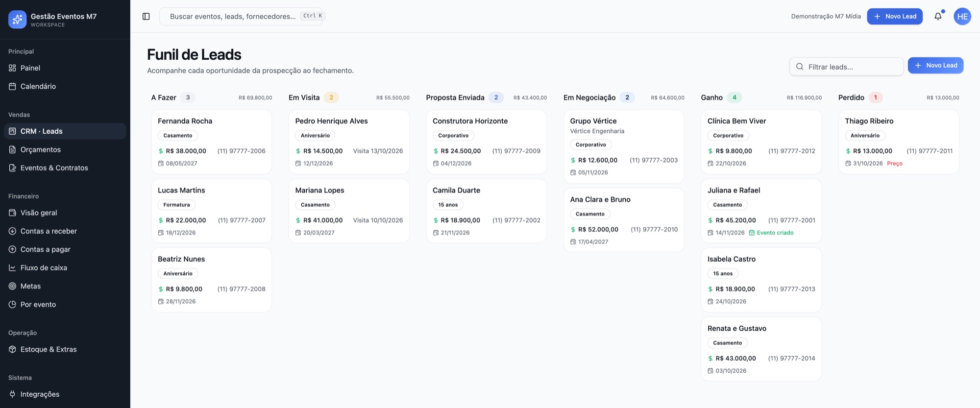Toggle the sidebar collapse icon
The image size is (980, 408).
tap(146, 16)
